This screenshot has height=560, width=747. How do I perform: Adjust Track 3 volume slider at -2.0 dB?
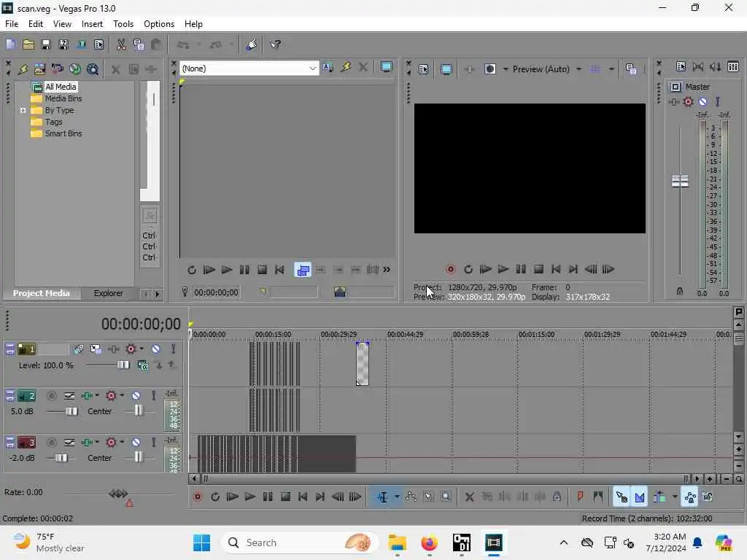61,458
